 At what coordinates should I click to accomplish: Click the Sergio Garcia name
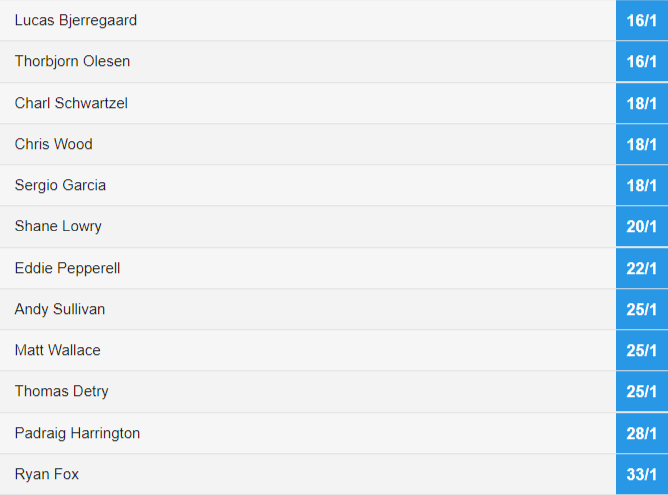pyautogui.click(x=60, y=185)
